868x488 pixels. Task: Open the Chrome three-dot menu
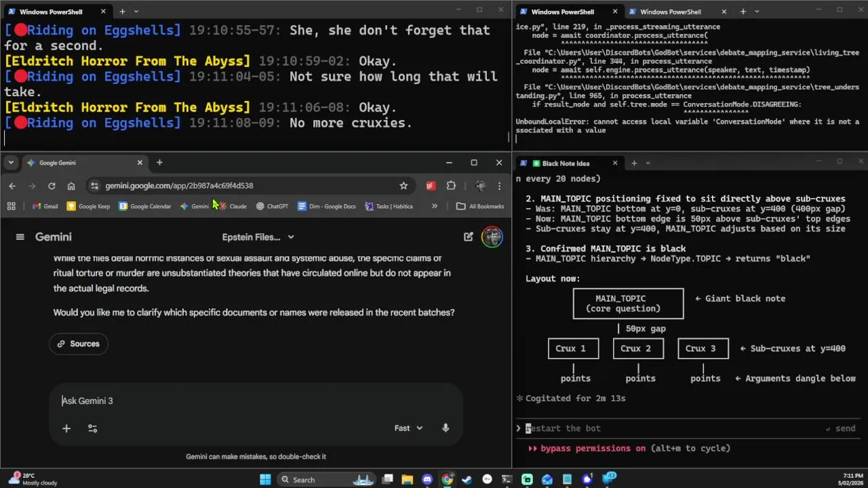499,186
